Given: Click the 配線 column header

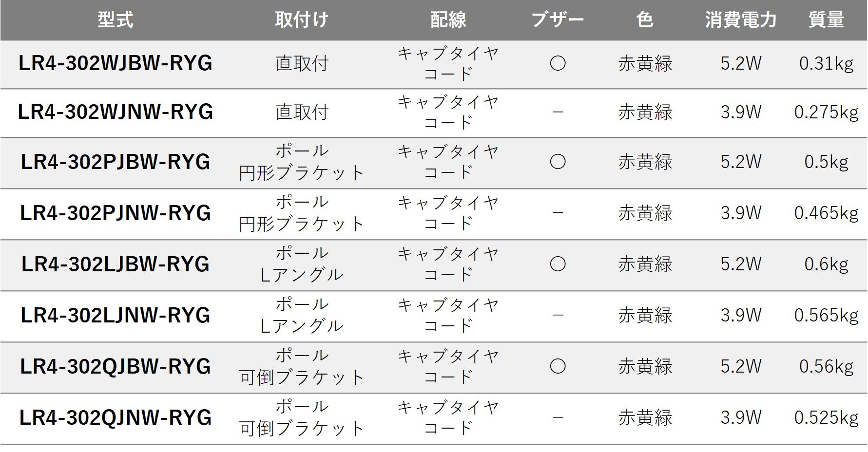Looking at the screenshot, I should pos(448,20).
